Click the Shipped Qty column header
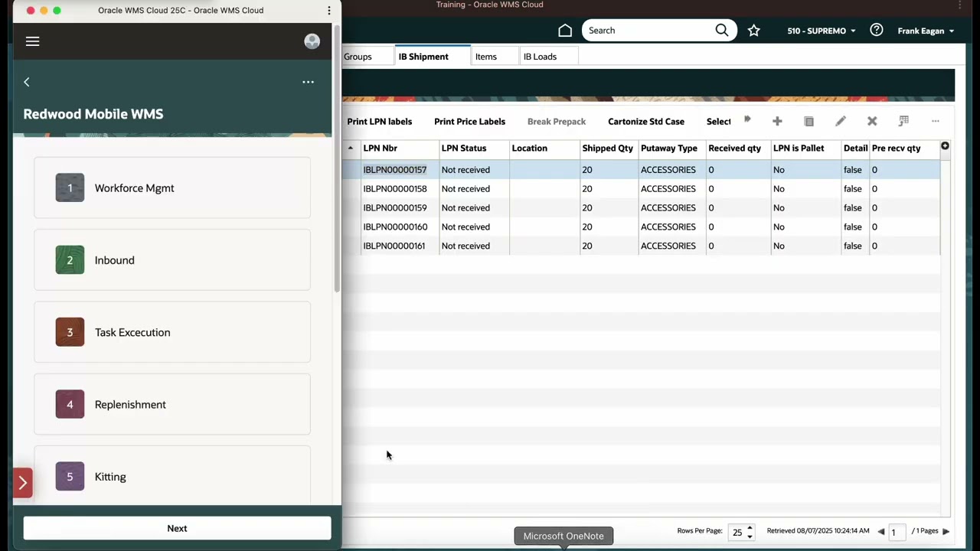Viewport: 980px width, 551px height. [608, 148]
